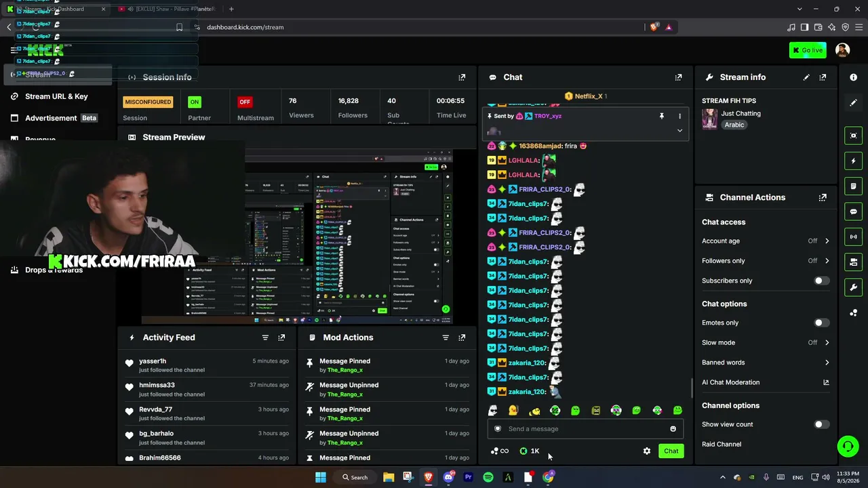Screen dimensions: 868x488
Task: Click the Send a message field
Action: click(585, 429)
